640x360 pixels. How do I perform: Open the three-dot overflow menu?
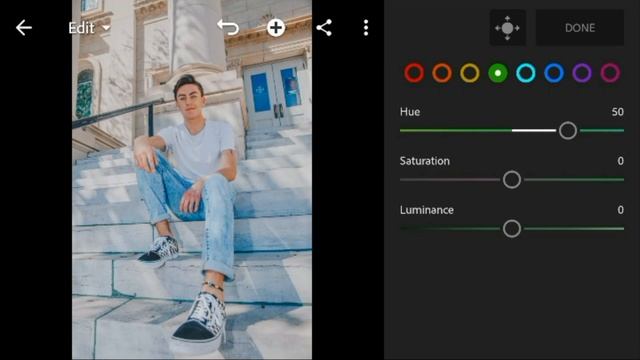click(366, 28)
